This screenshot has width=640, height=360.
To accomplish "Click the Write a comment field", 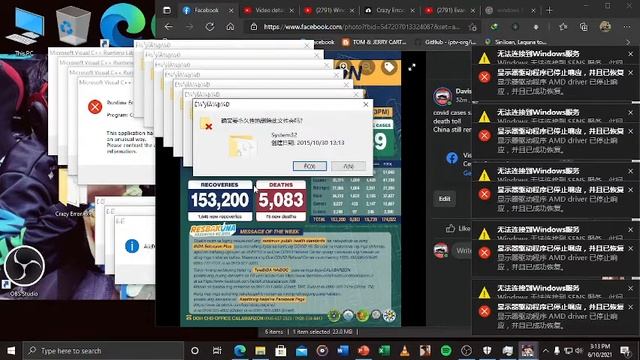I will (461, 251).
